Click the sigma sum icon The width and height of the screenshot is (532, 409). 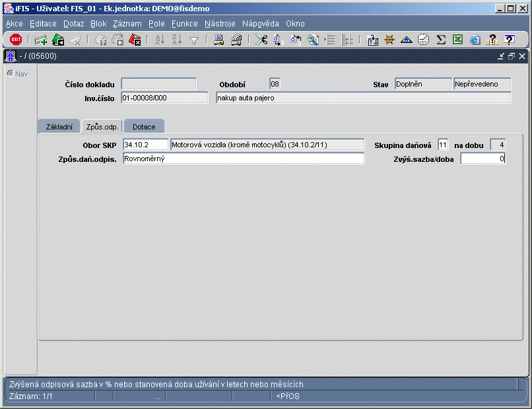coord(441,40)
